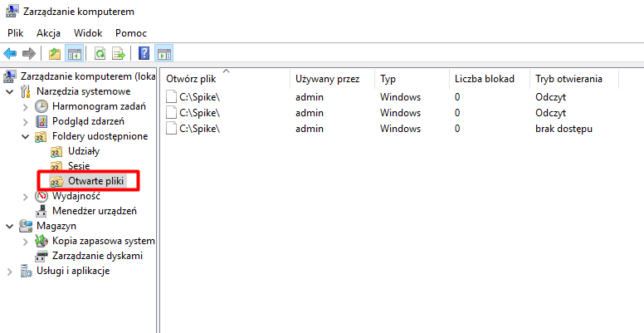Open the Widok menu

(x=88, y=32)
